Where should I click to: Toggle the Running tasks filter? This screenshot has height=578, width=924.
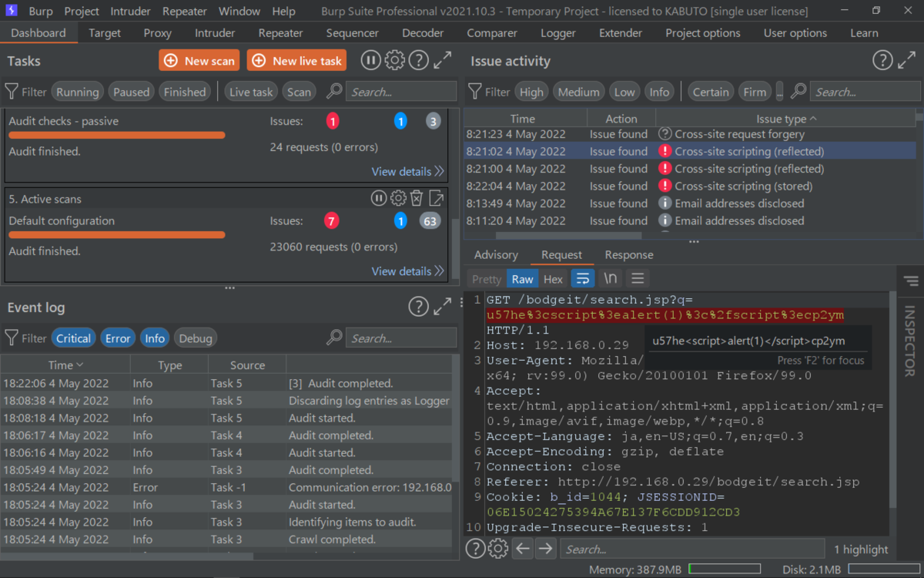click(x=78, y=92)
